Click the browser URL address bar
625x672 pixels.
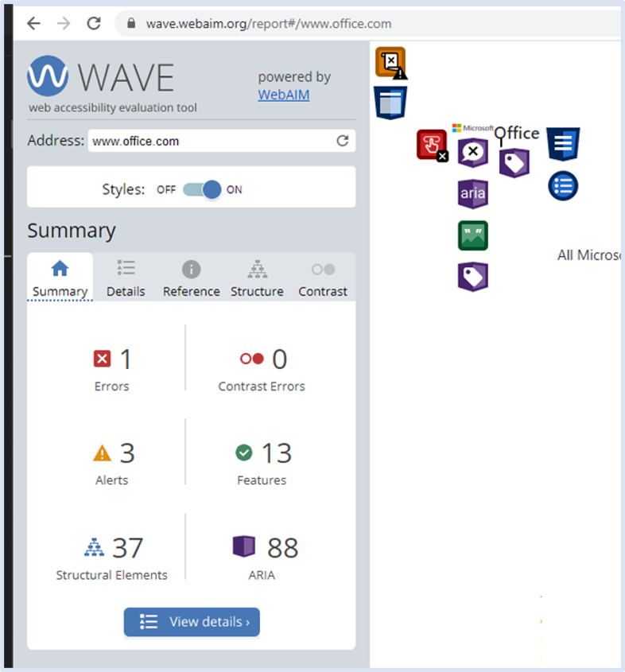368,23
